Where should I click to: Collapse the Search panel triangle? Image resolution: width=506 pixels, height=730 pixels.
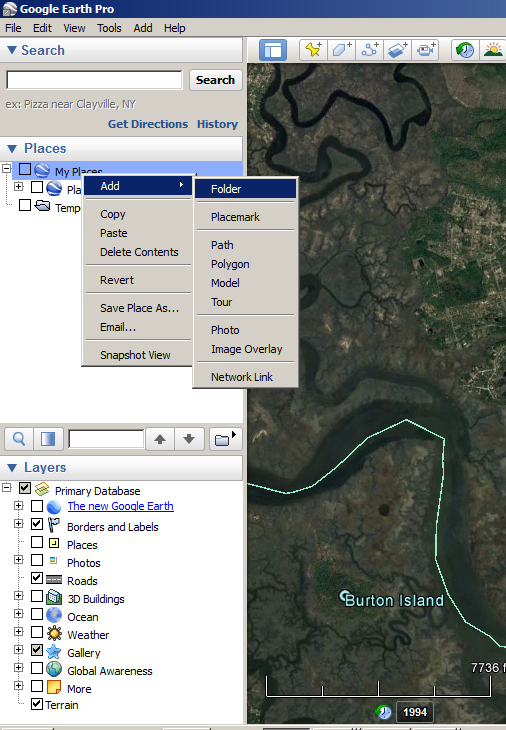(x=12, y=50)
